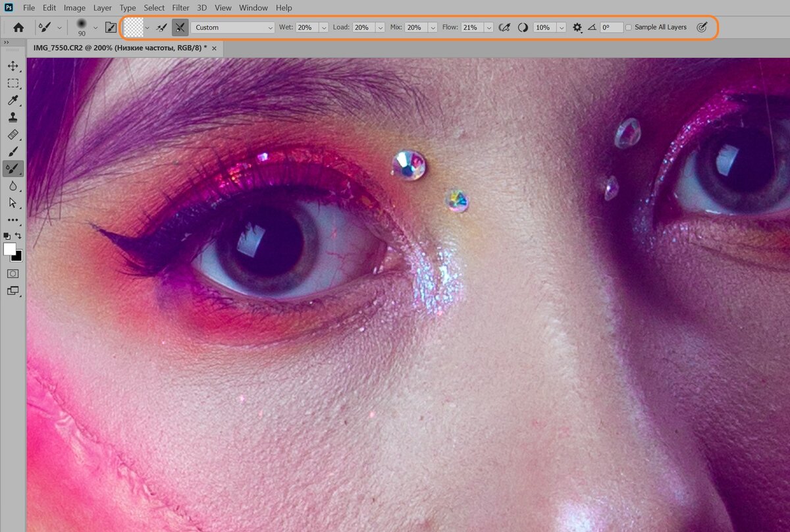The image size is (790, 532).
Task: Click the smoothing value field 10%
Action: pos(544,28)
